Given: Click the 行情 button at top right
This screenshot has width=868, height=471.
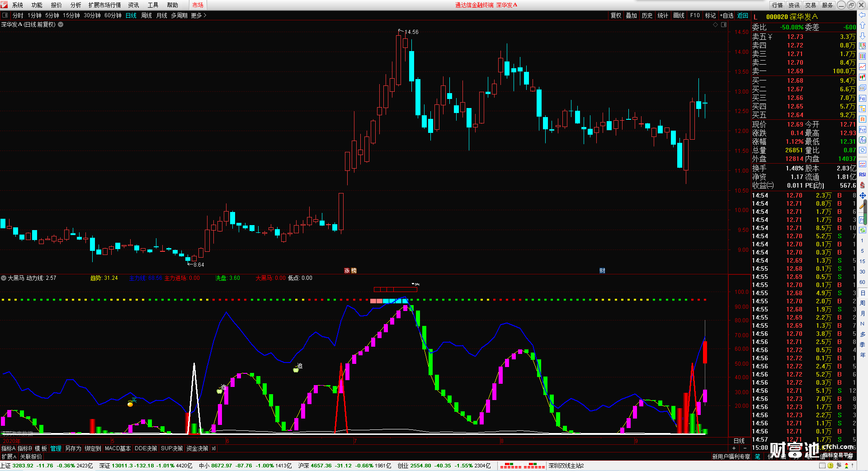Looking at the screenshot, I should coord(778,5).
